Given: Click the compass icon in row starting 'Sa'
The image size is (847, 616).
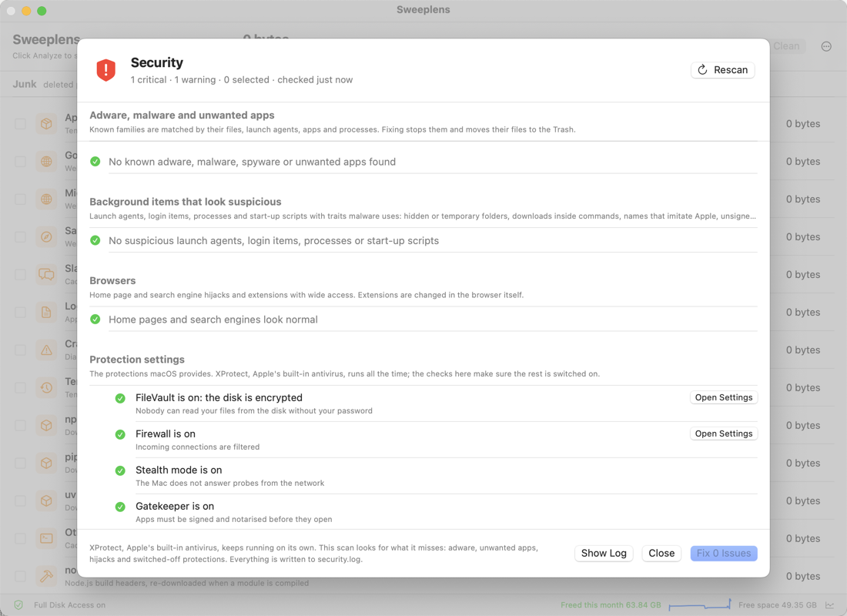Looking at the screenshot, I should click(46, 236).
